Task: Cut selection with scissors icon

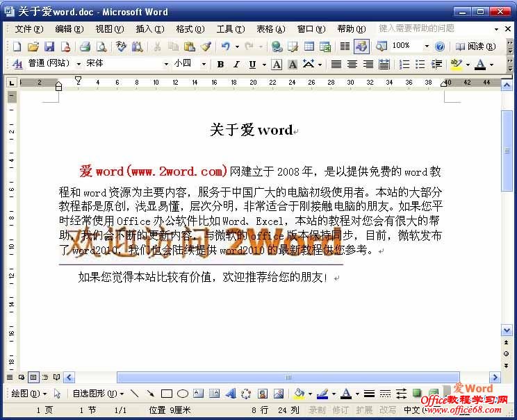Action: coord(157,47)
